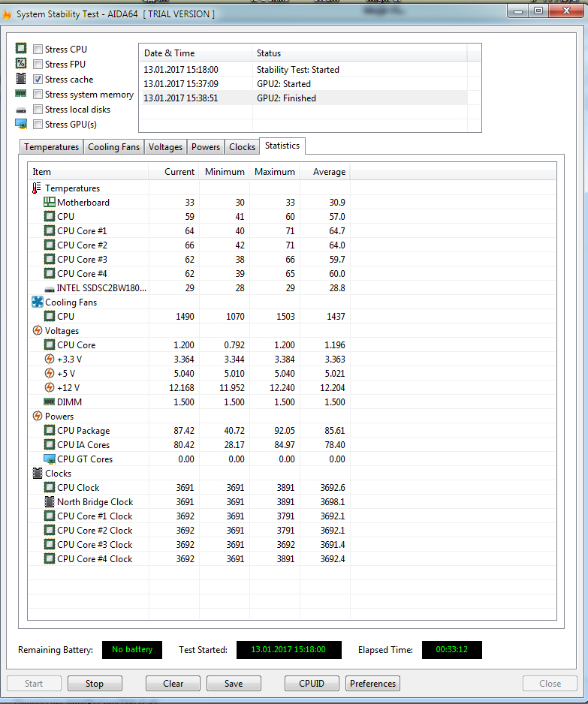Viewport: 588px width, 704px height.
Task: Enable the Stress system memory checkbox
Action: tap(38, 95)
